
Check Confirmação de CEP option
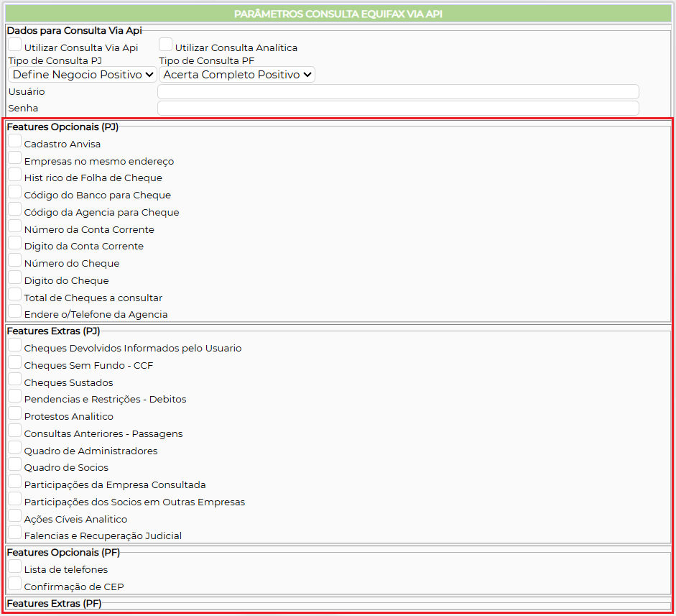click(x=14, y=584)
